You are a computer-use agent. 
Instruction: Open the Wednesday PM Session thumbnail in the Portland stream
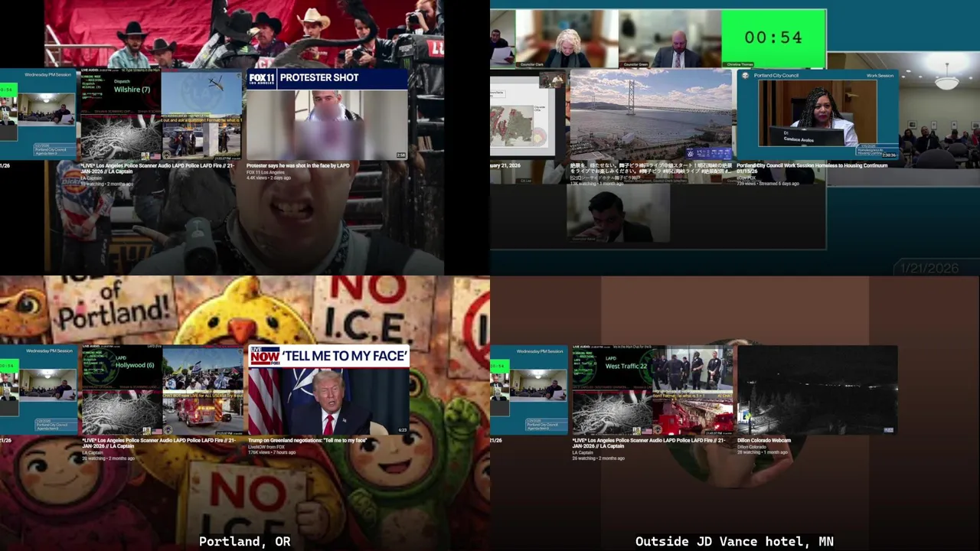pos(38,390)
